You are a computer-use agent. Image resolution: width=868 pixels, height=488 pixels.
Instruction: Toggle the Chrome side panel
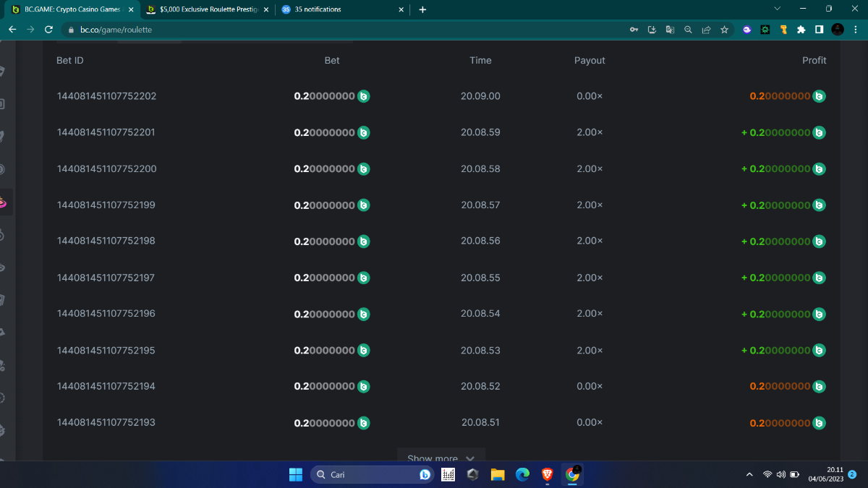819,30
